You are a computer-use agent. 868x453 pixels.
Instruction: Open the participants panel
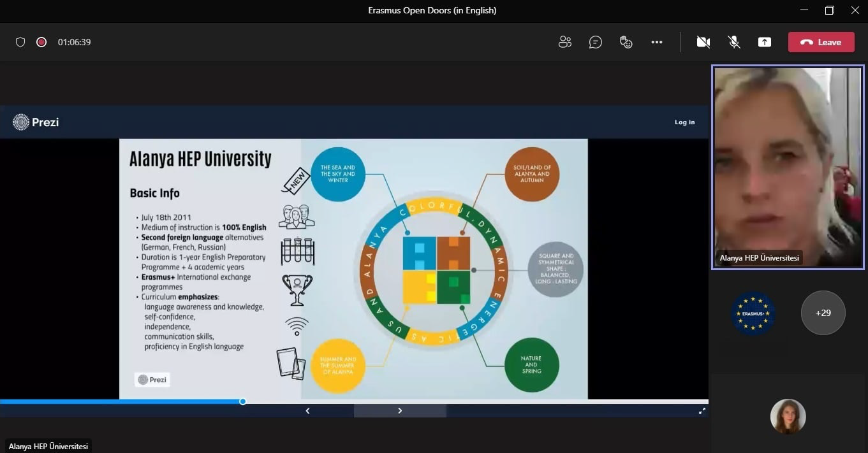click(564, 42)
